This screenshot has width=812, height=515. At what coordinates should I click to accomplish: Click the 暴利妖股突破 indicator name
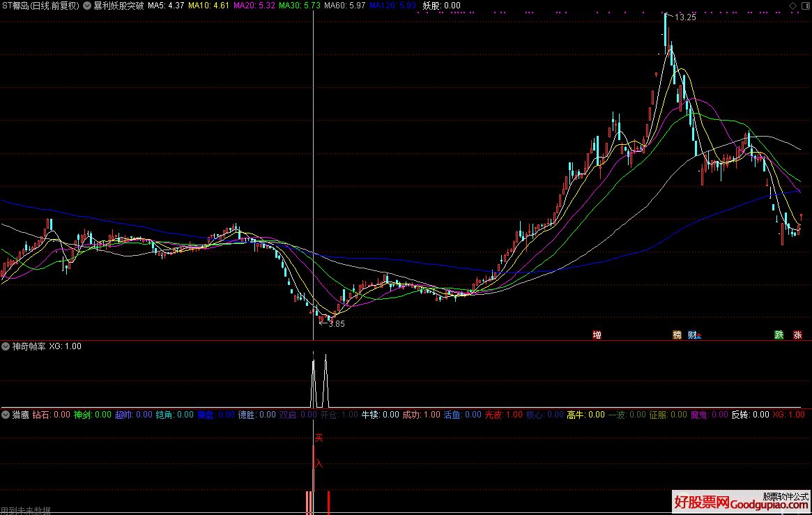point(118,6)
